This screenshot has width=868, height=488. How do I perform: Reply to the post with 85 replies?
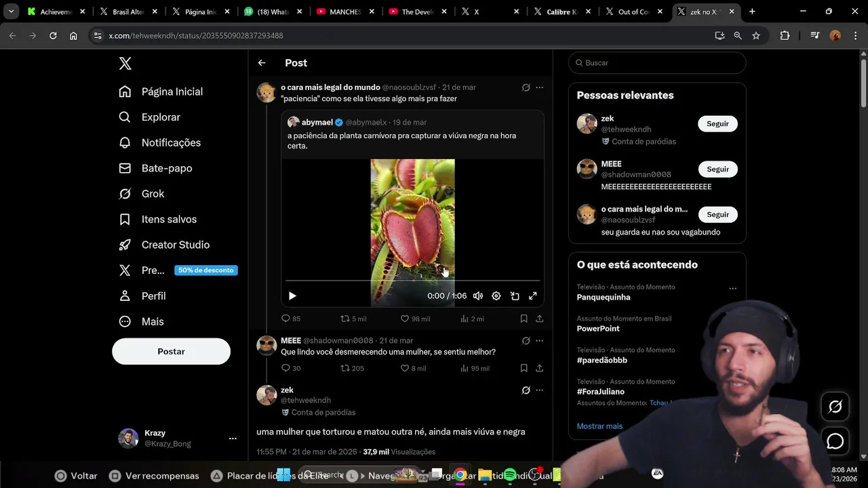291,319
